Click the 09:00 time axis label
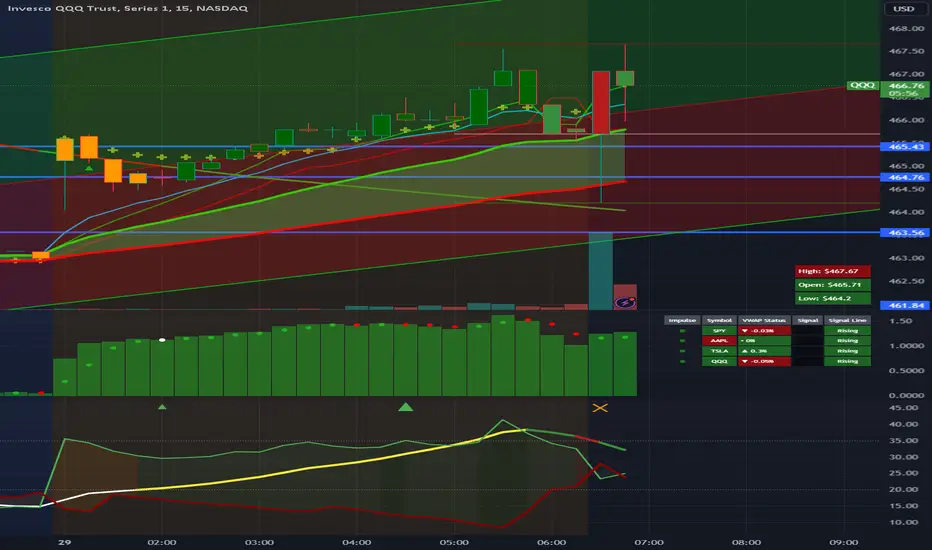The image size is (932, 550). [x=843, y=542]
